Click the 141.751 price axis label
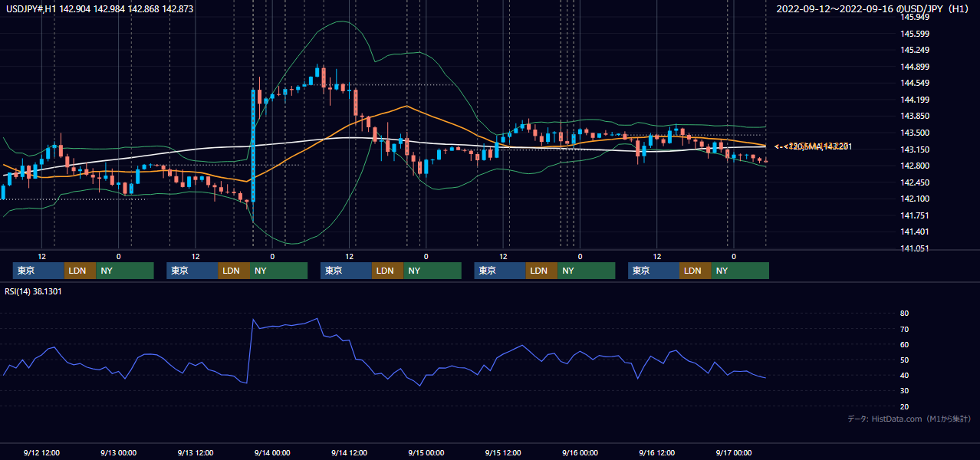Screen dimensions: 980x460 pyautogui.click(x=916, y=215)
